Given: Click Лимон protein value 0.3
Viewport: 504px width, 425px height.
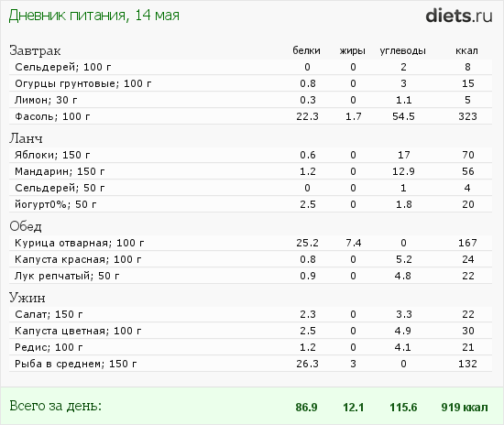Looking at the screenshot, I should [x=308, y=100].
